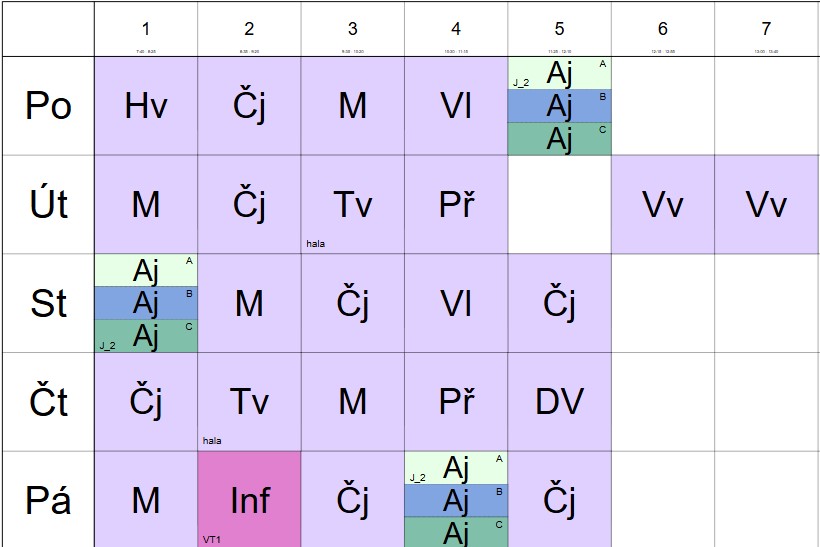Image resolution: width=820 pixels, height=547 pixels.
Task: Click the Čt day row header
Action: coord(48,401)
